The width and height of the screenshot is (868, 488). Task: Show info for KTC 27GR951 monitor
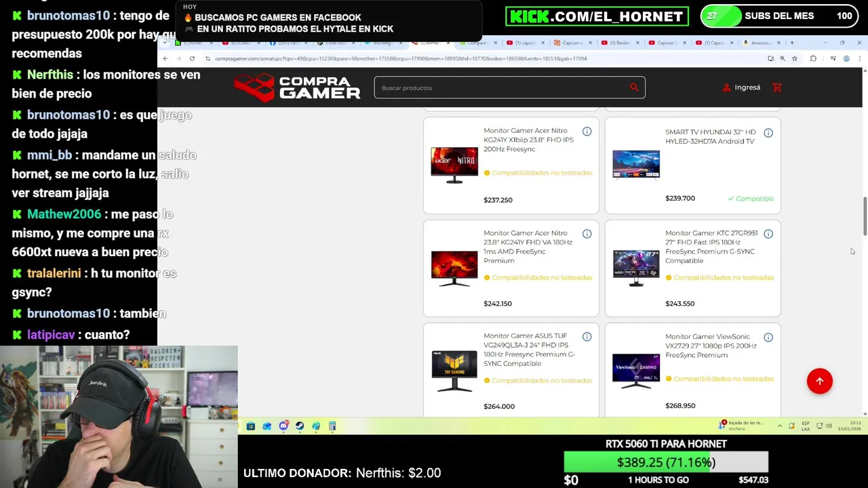(768, 234)
